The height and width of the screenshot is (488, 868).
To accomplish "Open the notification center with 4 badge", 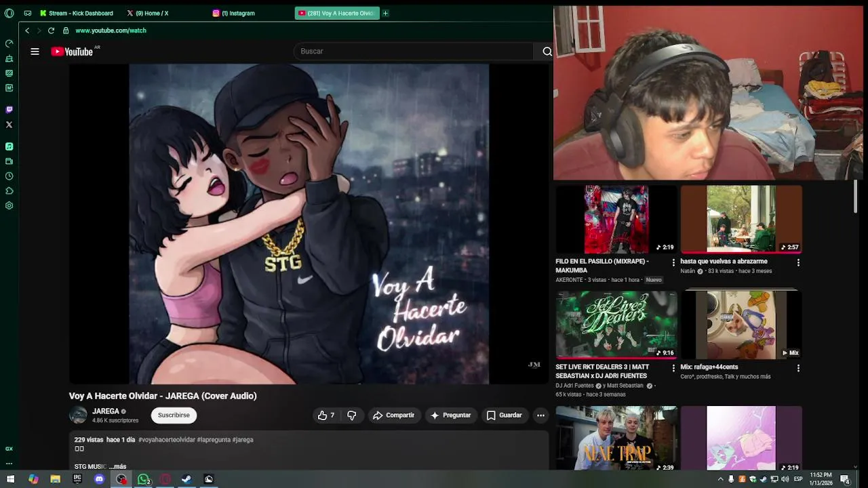I will coord(845,479).
